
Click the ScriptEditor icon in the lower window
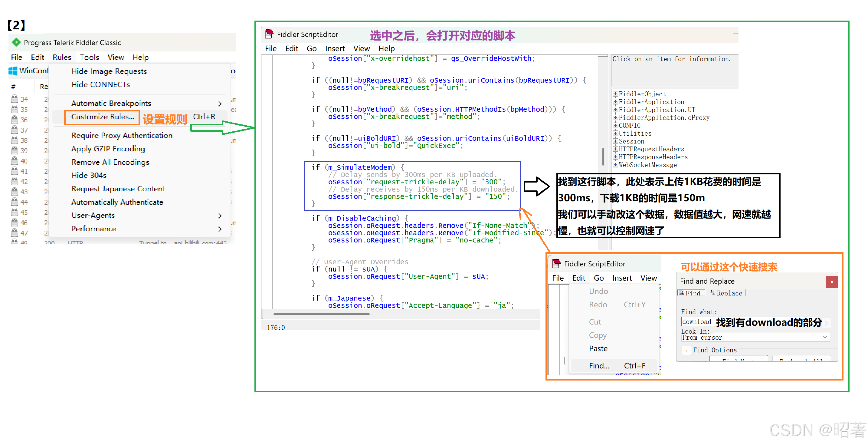(x=556, y=264)
